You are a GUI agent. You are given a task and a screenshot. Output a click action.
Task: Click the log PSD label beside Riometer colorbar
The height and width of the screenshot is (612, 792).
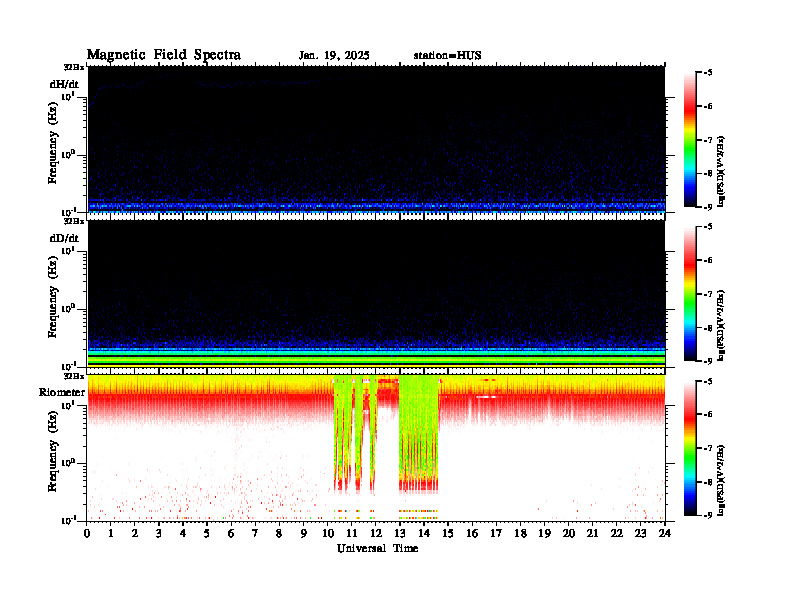click(x=721, y=479)
